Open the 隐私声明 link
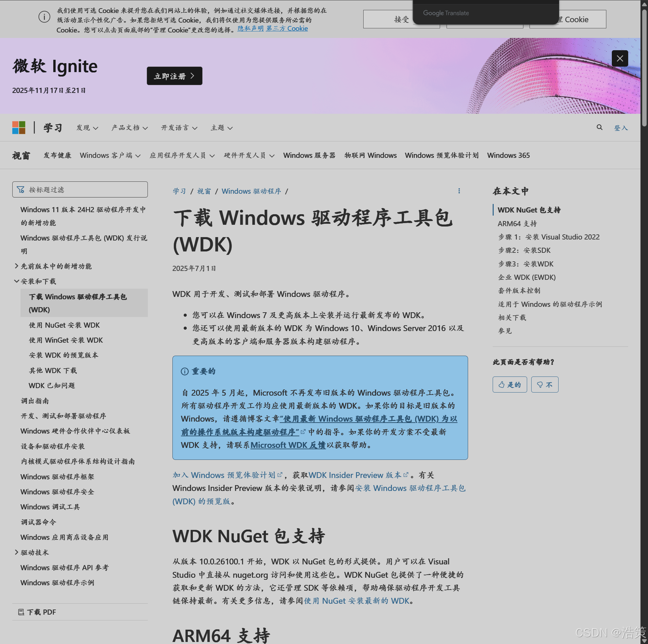The image size is (648, 644). (x=251, y=29)
